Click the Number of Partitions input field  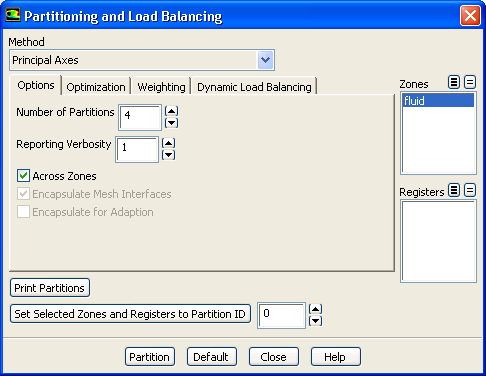140,117
